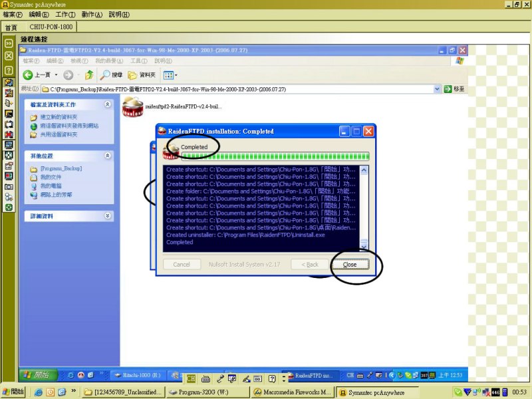Click the 移至 (Go) button beside the address bar
The image size is (532, 399).
coord(454,89)
